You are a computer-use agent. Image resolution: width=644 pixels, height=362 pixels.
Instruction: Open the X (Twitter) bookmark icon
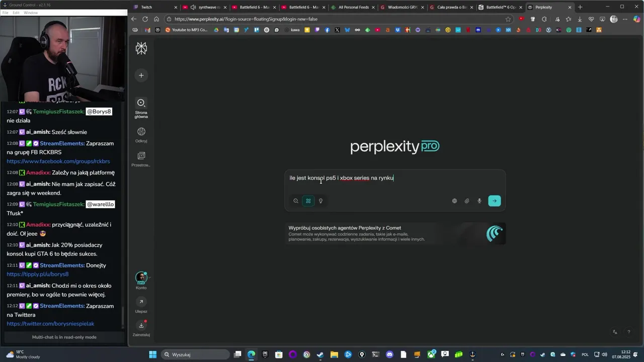[337, 30]
